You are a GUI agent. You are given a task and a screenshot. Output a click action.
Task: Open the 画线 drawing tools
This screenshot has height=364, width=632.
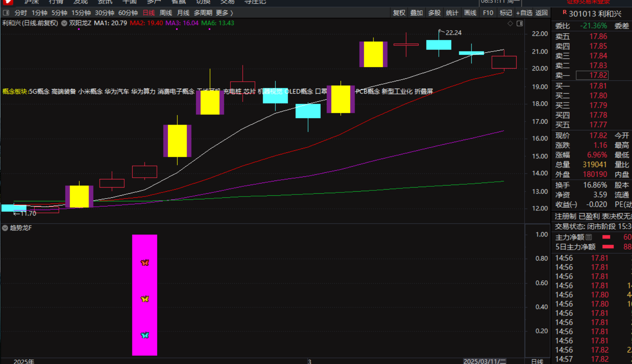tap(470, 13)
